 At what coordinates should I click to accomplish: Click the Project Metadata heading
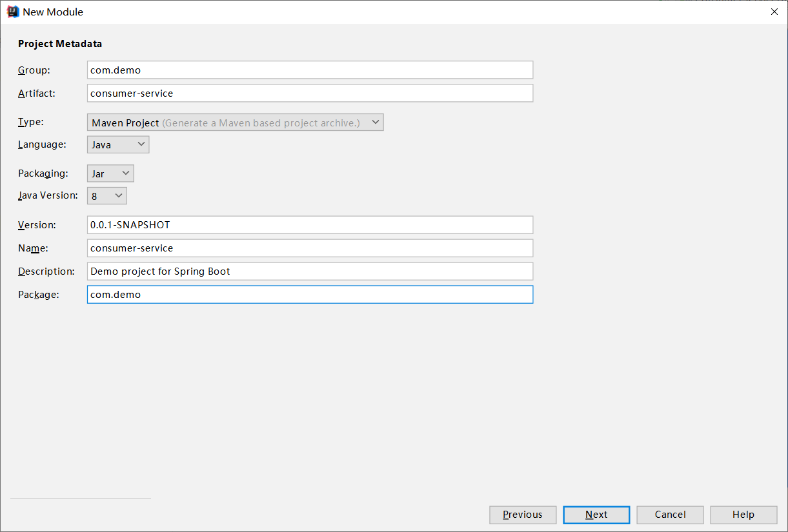click(x=60, y=44)
